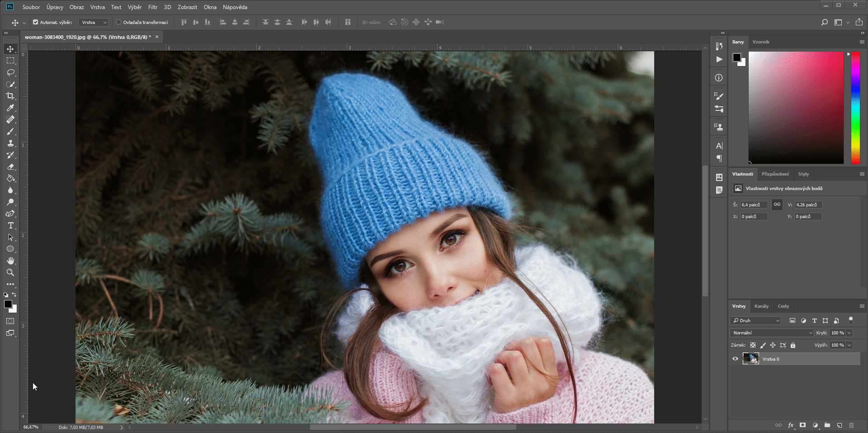Select the Zoom tool in toolbar
Screen dimensions: 868x433
click(x=10, y=272)
